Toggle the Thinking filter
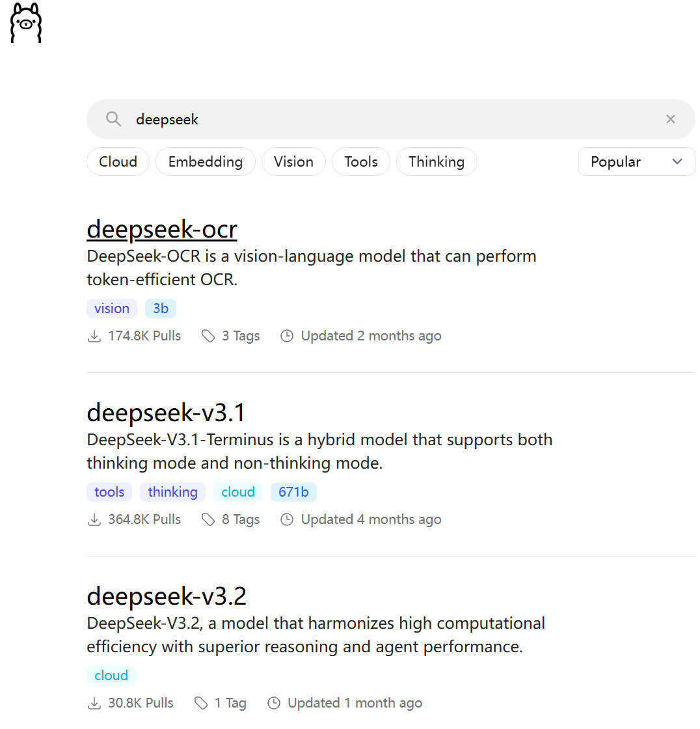This screenshot has height=729, width=700. pos(437,162)
